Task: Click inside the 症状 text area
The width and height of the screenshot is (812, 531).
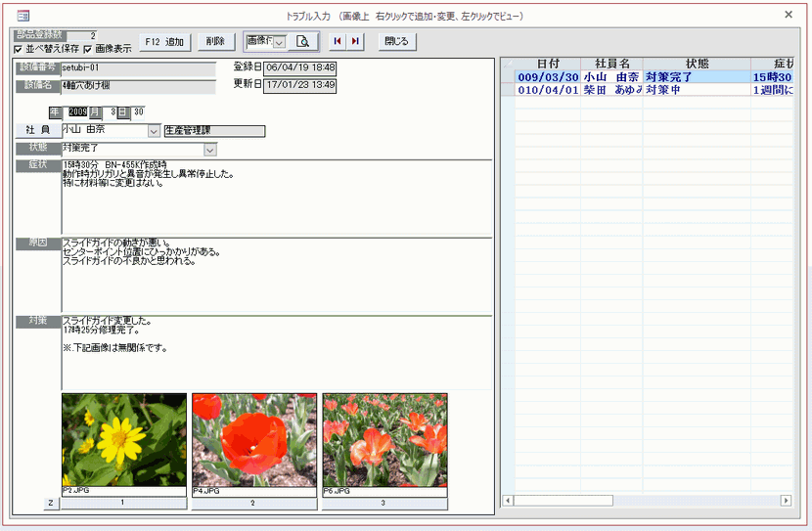Action: [x=277, y=198]
